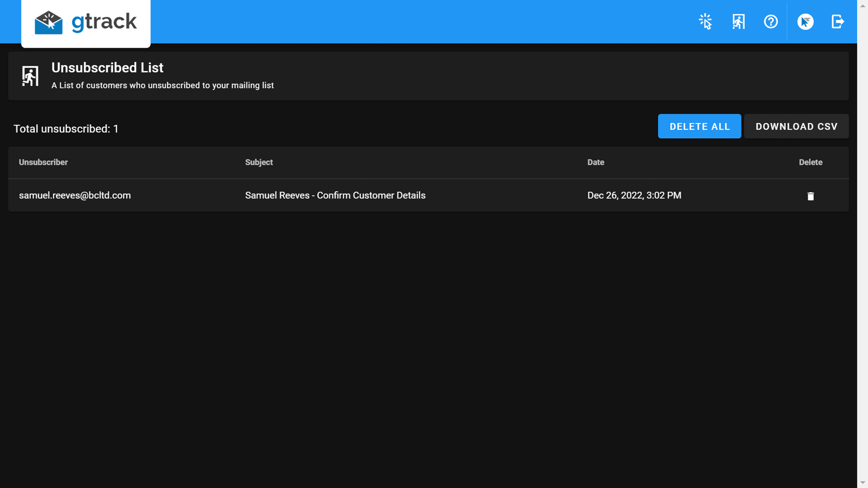Viewport: 868px width, 488px height.
Task: Click the Confirm Customer Details subject cell
Action: [335, 195]
